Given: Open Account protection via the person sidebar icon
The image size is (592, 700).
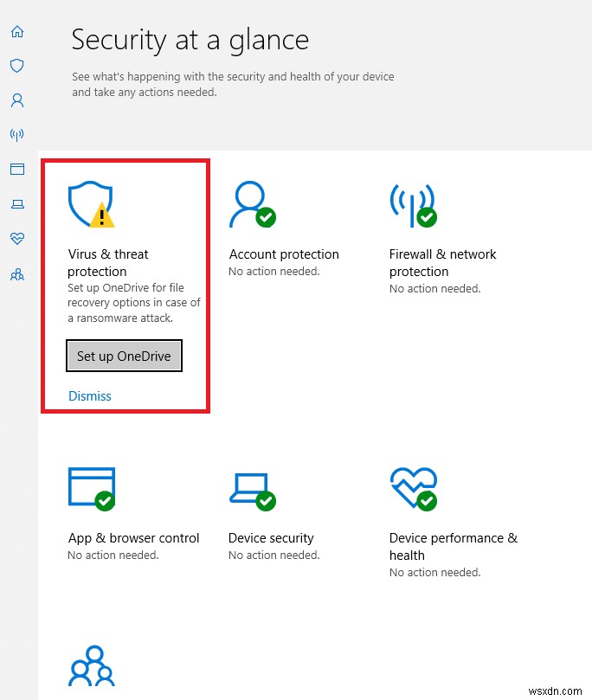Looking at the screenshot, I should coord(16,100).
